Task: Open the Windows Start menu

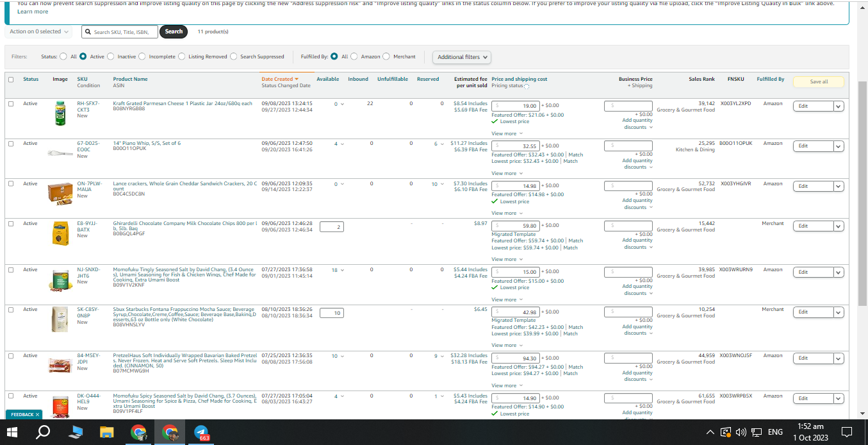Action: pyautogui.click(x=13, y=432)
